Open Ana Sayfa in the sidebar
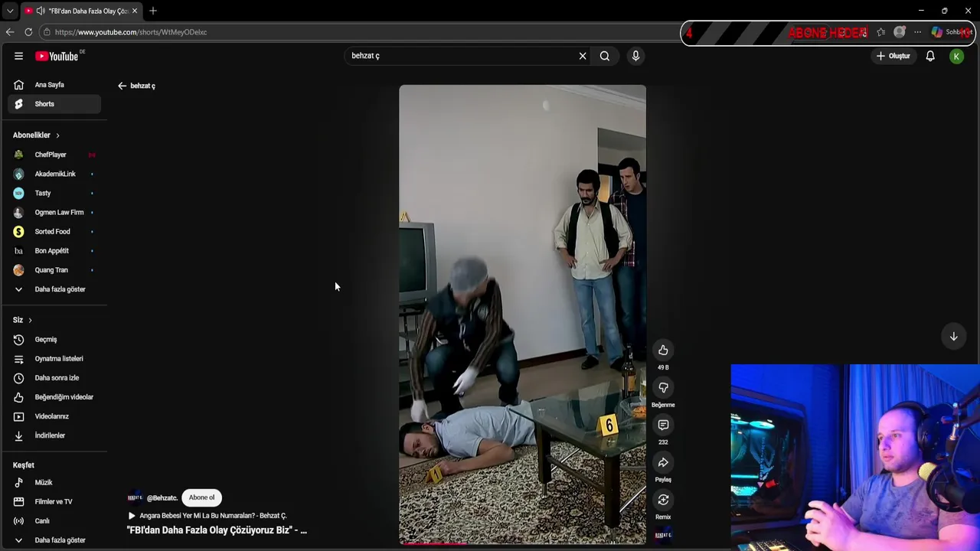 click(x=54, y=85)
